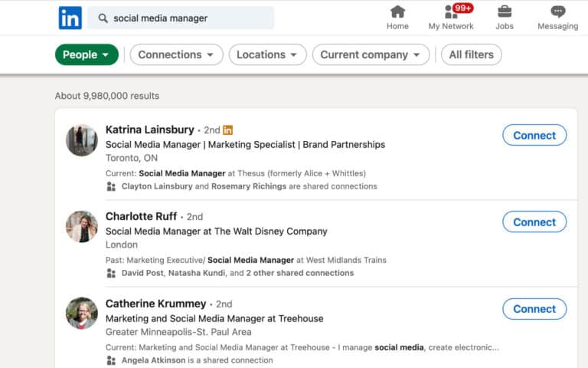Open the Current company filter dropdown

pyautogui.click(x=371, y=54)
